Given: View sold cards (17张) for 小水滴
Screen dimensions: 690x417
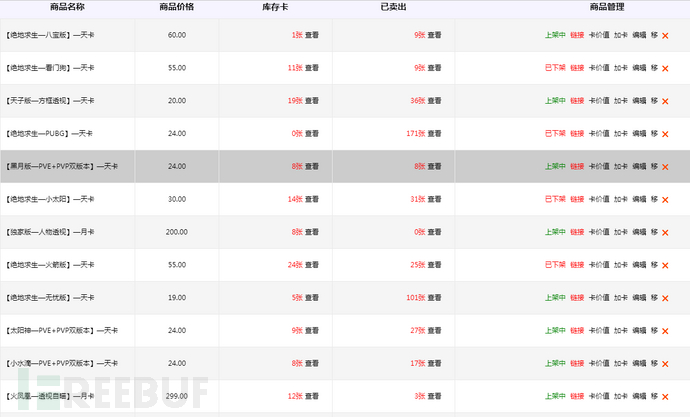Looking at the screenshot, I should pos(434,363).
